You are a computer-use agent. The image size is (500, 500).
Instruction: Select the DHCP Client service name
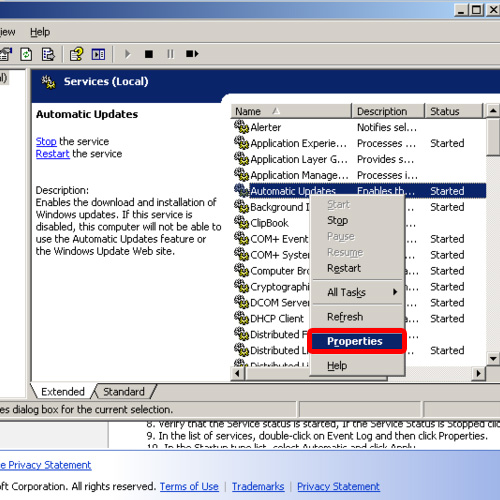tap(277, 318)
